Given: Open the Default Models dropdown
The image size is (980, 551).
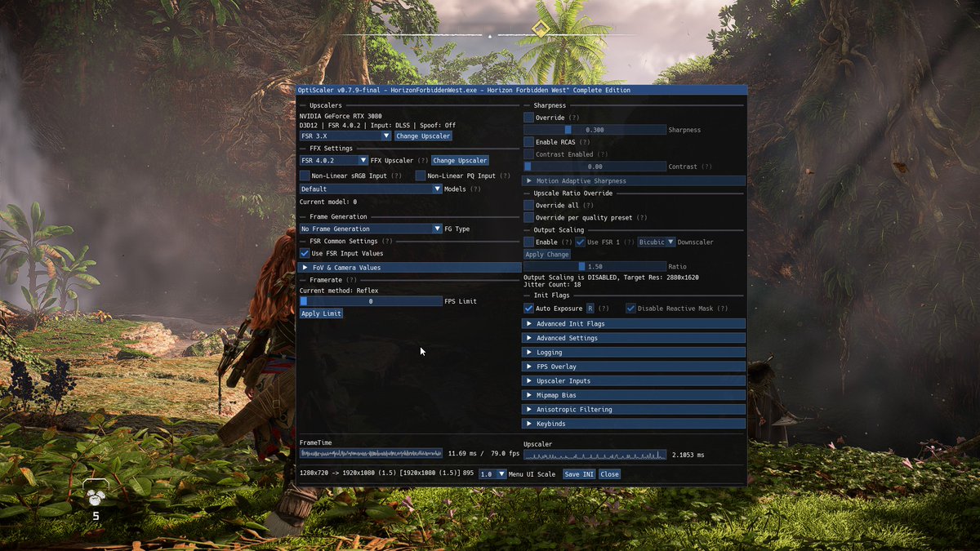Looking at the screenshot, I should pyautogui.click(x=371, y=189).
